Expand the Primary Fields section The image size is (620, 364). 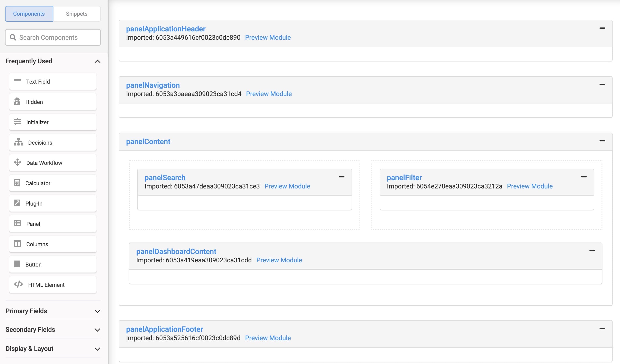pyautogui.click(x=97, y=311)
